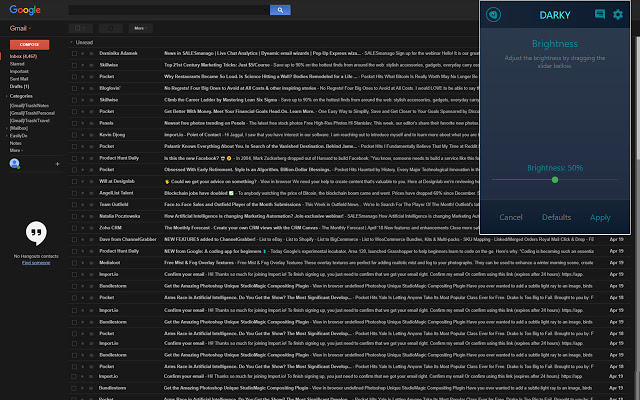Star the AngelList Talent email

pyautogui.click(x=83, y=193)
